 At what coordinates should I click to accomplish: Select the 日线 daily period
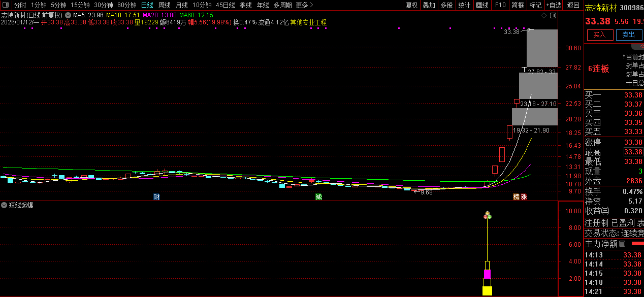[147, 5]
